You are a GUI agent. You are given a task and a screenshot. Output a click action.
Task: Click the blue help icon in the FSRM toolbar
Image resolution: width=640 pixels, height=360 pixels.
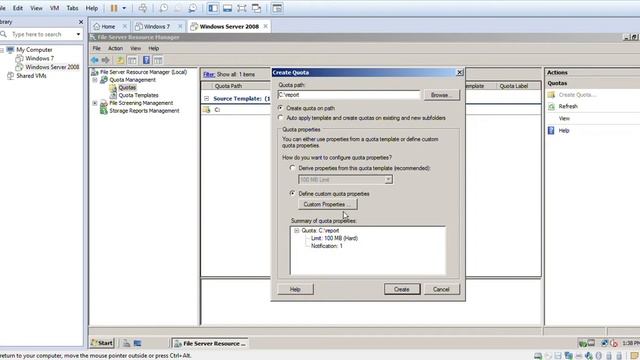(146, 60)
